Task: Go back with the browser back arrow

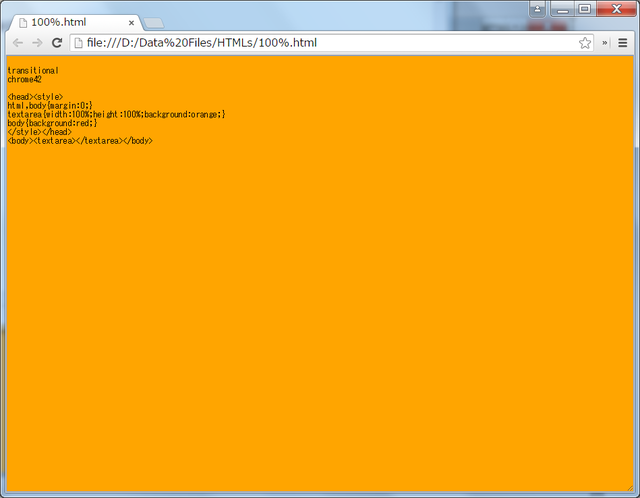Action: [18, 43]
